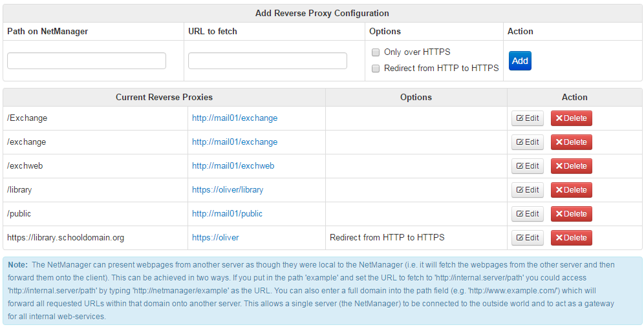The image size is (644, 327).
Task: Remove the /exchweb reverse proxy
Action: pos(571,166)
